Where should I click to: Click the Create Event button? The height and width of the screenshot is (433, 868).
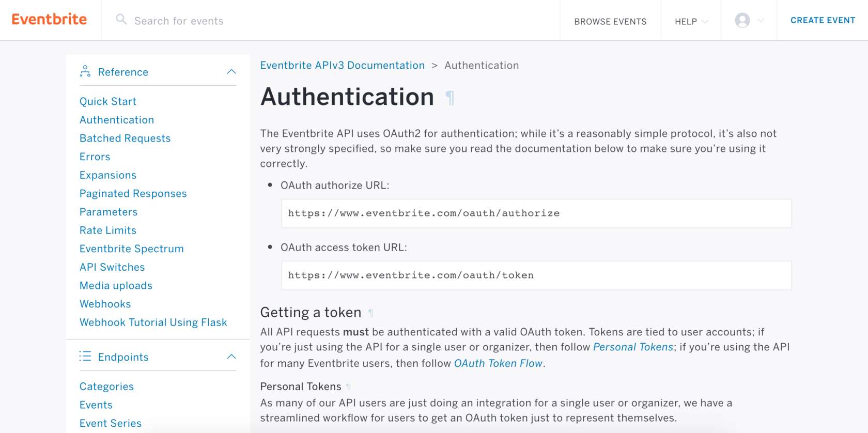pos(823,20)
